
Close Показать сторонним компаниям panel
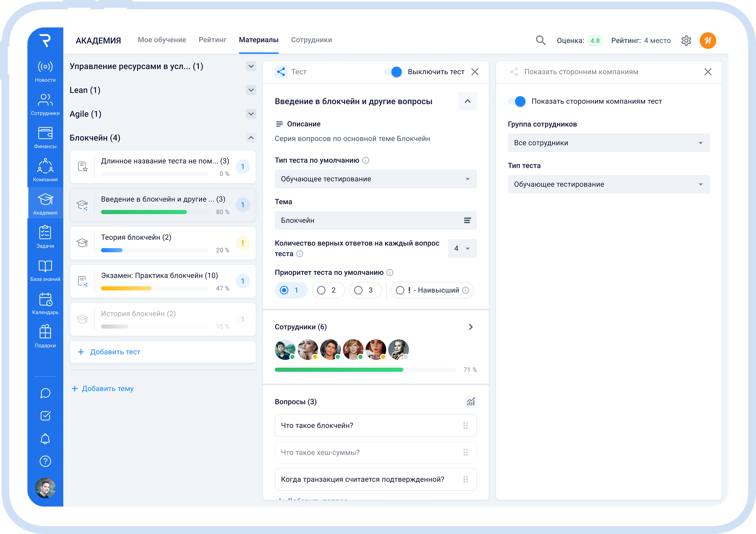(x=708, y=72)
